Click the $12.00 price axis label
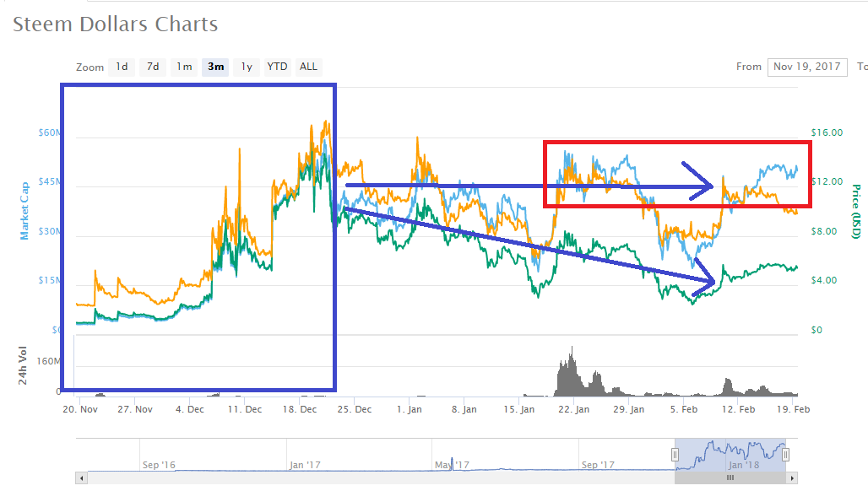This screenshot has height=491, width=868. [x=827, y=181]
